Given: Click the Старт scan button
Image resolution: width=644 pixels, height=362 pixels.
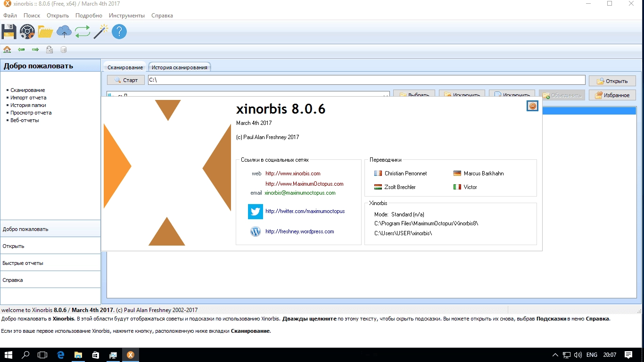Looking at the screenshot, I should click(x=126, y=80).
